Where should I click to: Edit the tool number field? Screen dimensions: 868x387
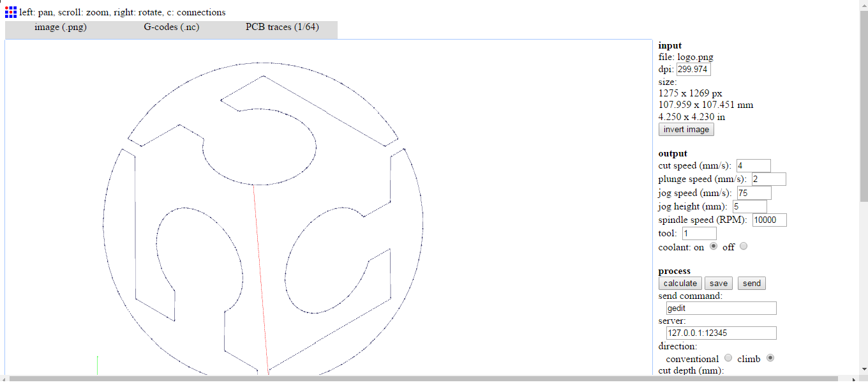coord(699,234)
